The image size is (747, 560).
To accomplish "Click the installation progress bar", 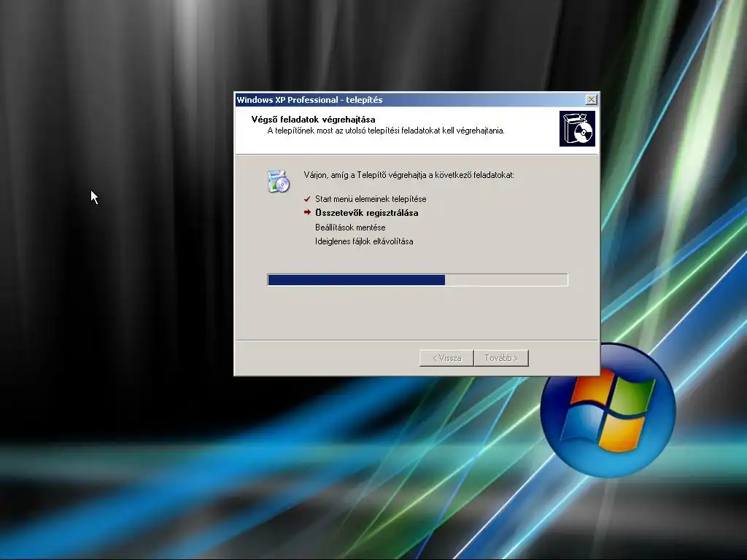I will (x=417, y=279).
